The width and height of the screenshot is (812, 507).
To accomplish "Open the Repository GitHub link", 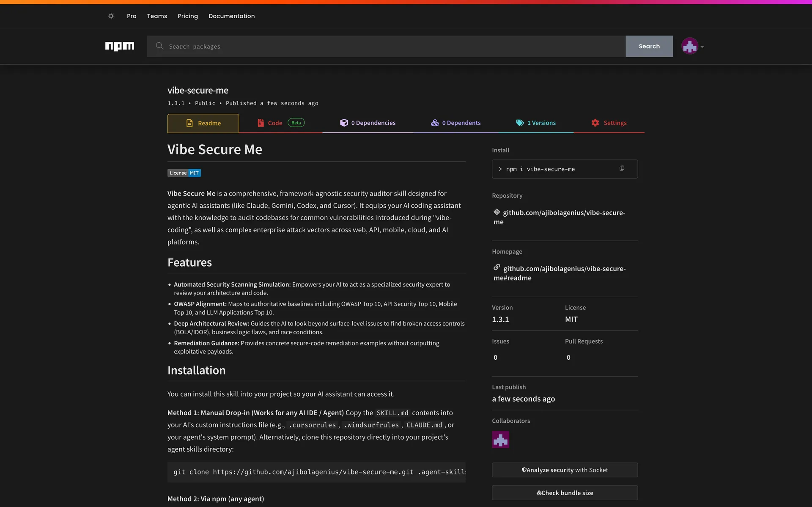I will pyautogui.click(x=559, y=217).
